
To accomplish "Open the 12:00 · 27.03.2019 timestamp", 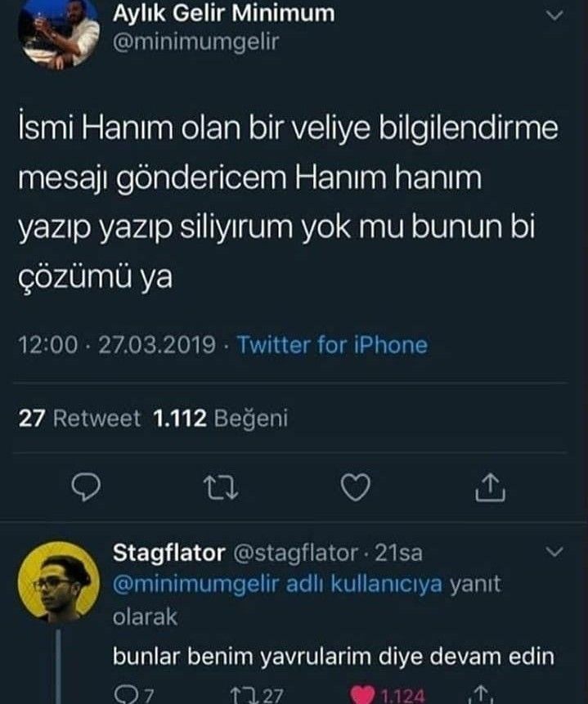I will pos(118,345).
